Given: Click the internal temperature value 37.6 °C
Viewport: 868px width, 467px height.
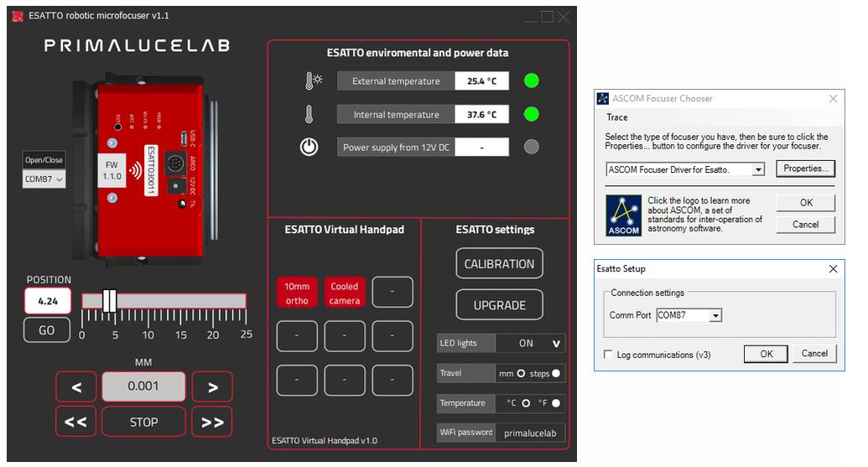Looking at the screenshot, I should (x=481, y=114).
